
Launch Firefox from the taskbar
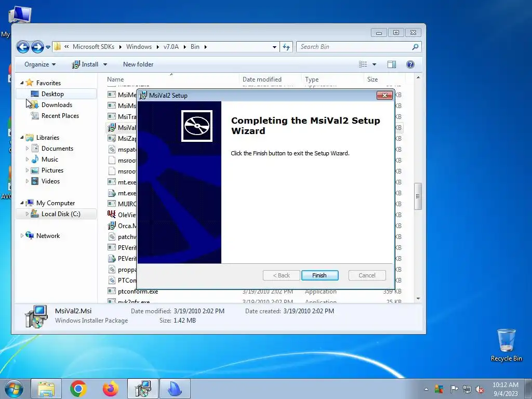[111, 389]
